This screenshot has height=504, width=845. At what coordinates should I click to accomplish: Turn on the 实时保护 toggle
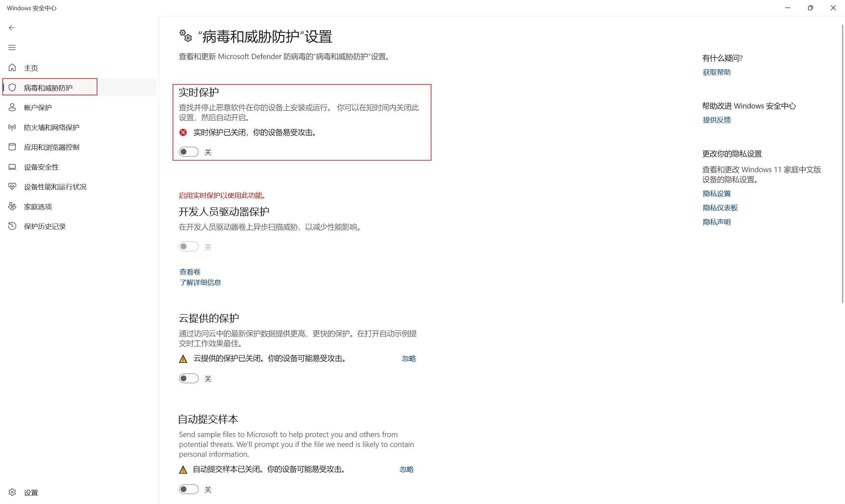[x=188, y=152]
